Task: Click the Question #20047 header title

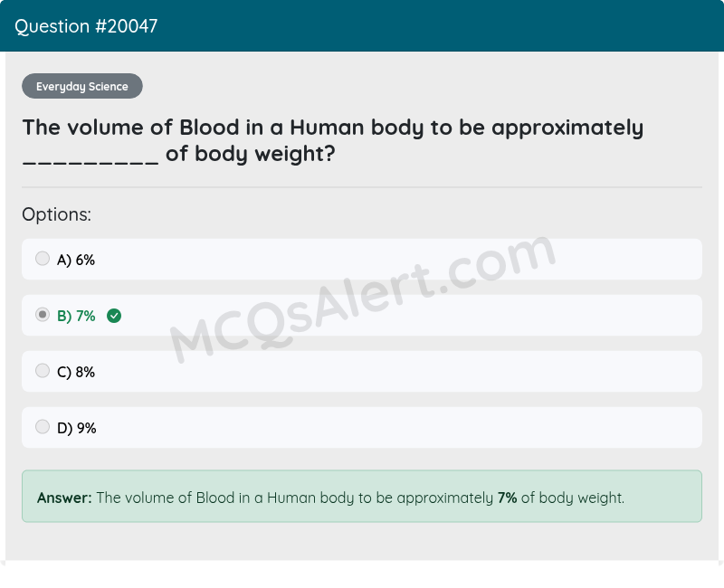Action: (86, 26)
